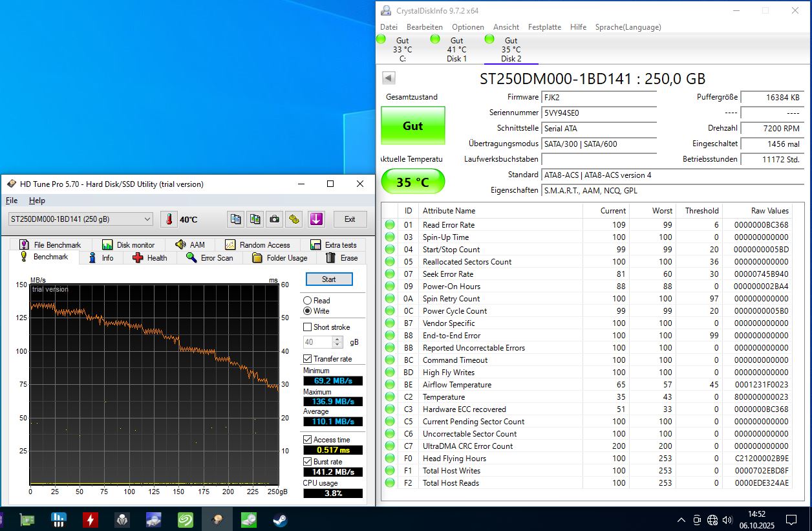The width and height of the screenshot is (812, 531).
Task: Show hidden system tray icons chevron
Action: (x=681, y=520)
